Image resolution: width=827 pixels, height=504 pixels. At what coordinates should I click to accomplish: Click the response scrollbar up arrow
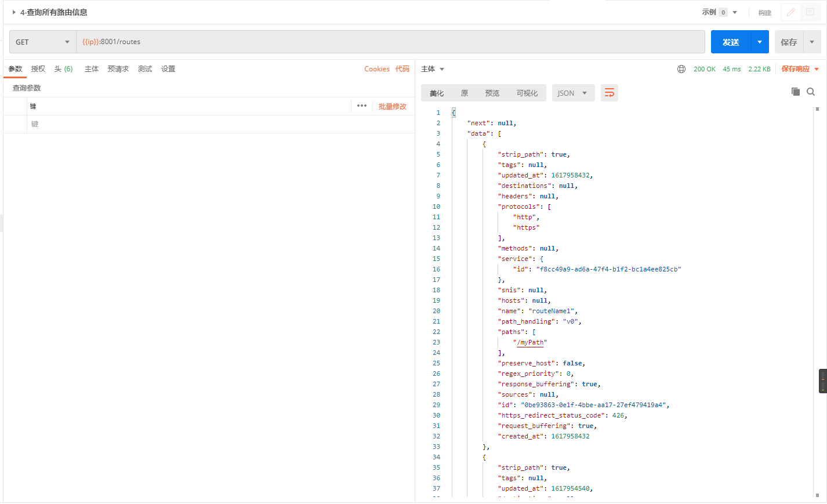817,108
